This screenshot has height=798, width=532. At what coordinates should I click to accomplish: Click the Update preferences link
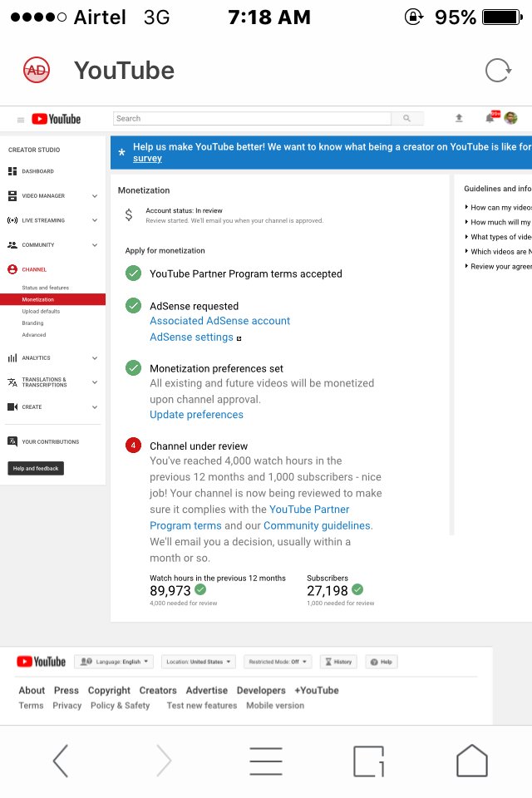tap(196, 414)
